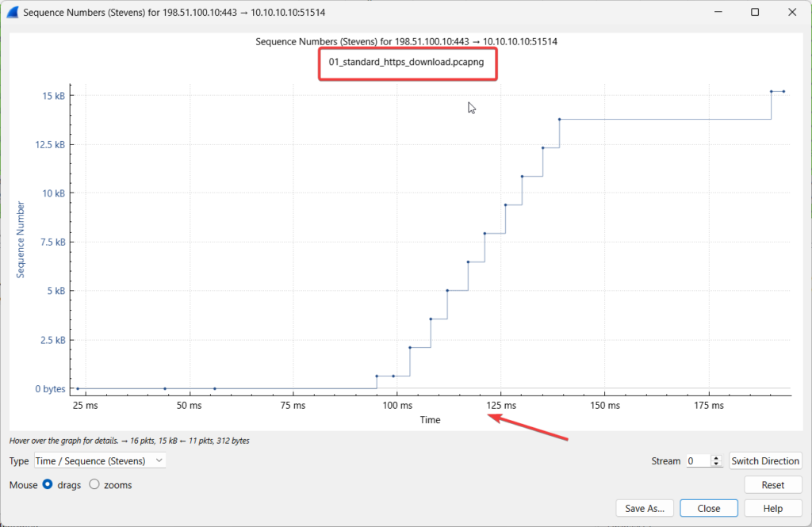Select the Mouse drags radio option
812x527 pixels.
click(48, 484)
